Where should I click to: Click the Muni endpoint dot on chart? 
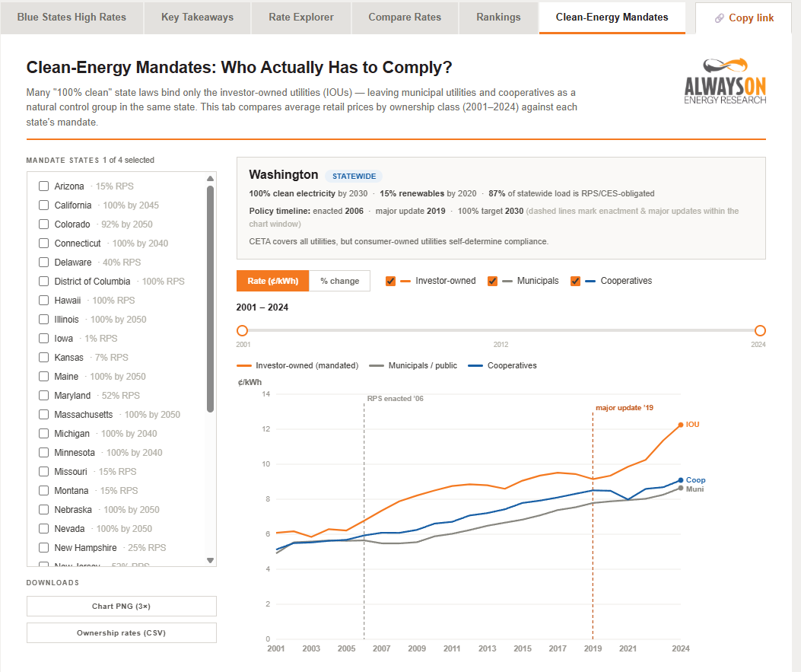coord(681,488)
